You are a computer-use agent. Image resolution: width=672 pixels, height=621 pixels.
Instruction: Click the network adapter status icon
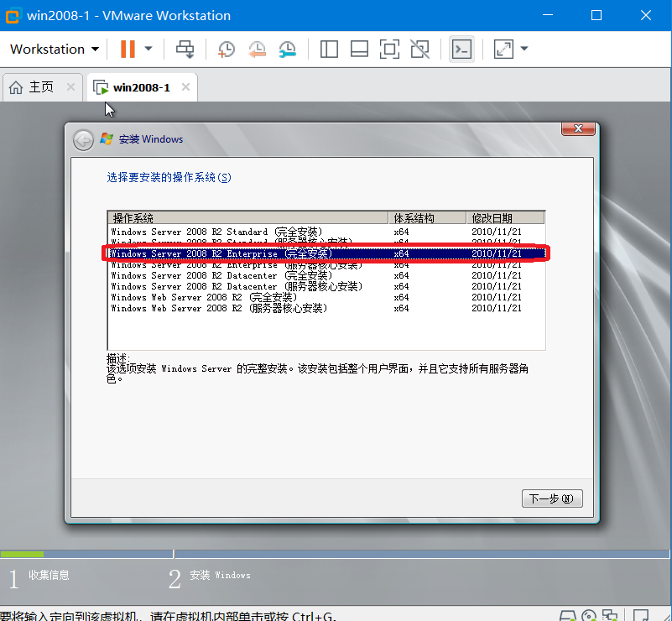[x=610, y=616]
